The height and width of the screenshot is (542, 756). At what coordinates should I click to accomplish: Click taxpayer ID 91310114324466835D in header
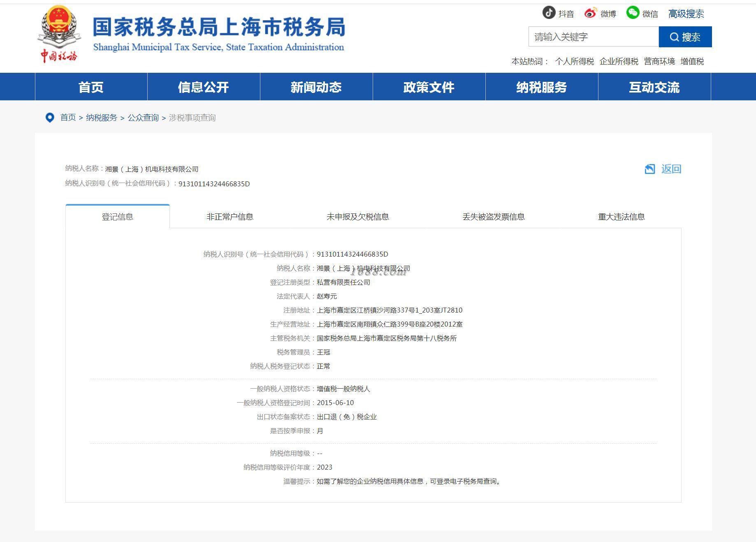(214, 184)
